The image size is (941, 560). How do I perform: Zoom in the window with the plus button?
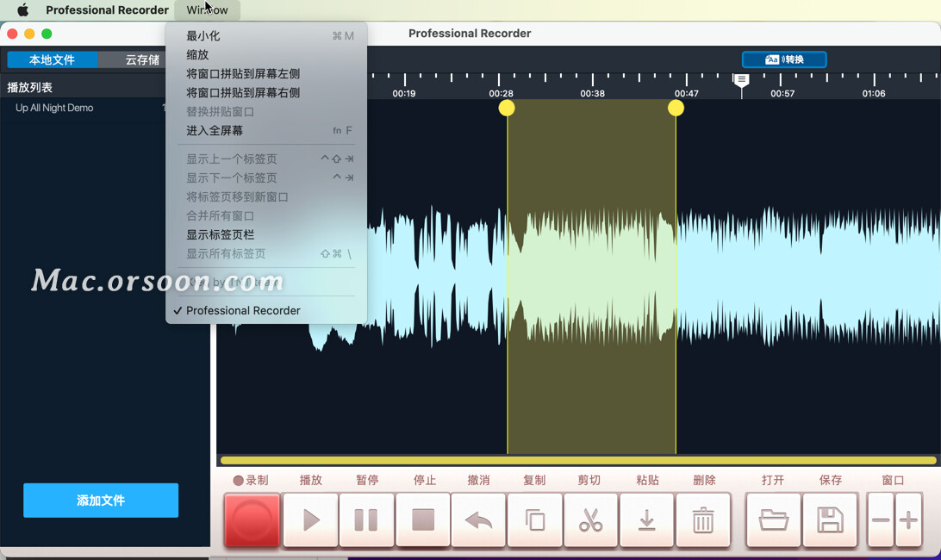908,520
